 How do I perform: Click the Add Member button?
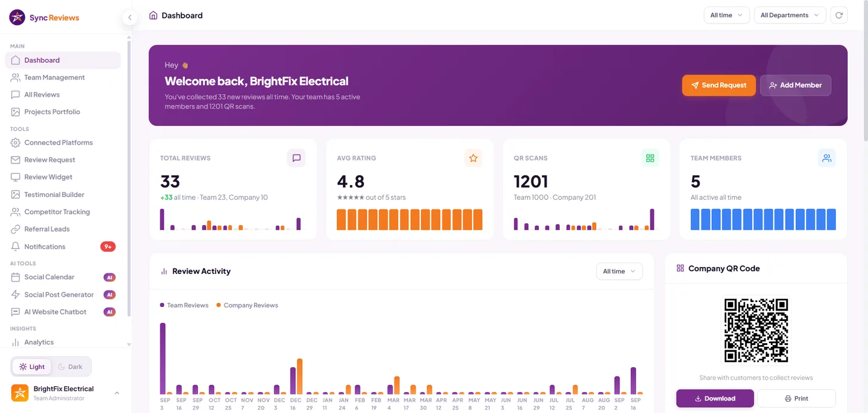pos(795,85)
